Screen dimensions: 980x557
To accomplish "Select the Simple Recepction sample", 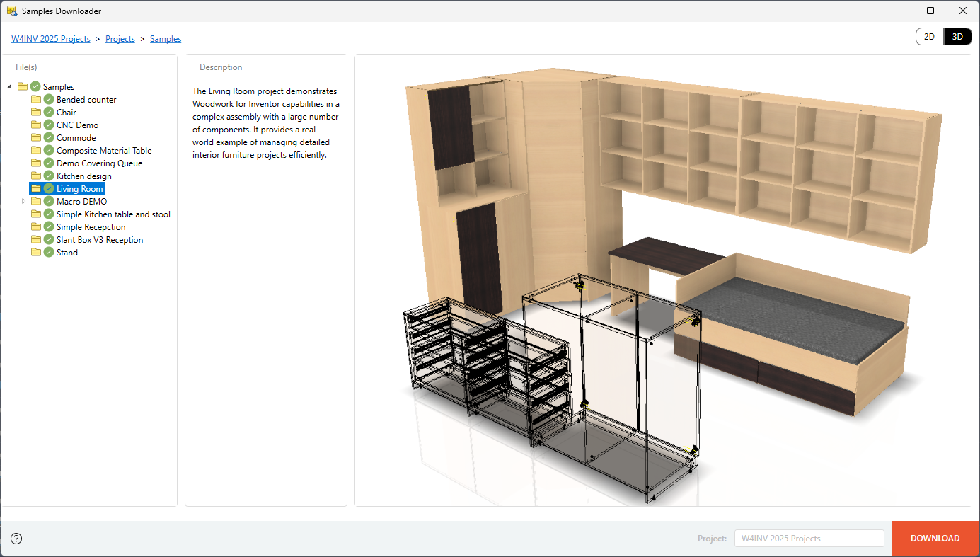I will point(91,227).
